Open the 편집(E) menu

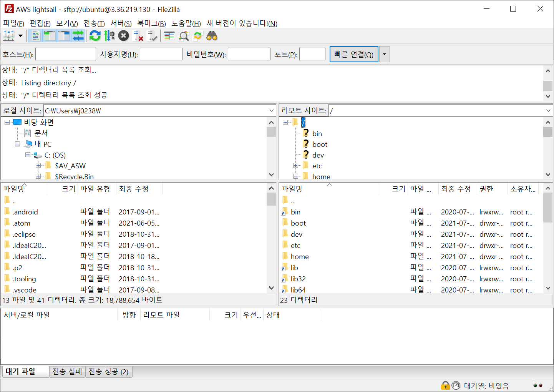click(40, 23)
